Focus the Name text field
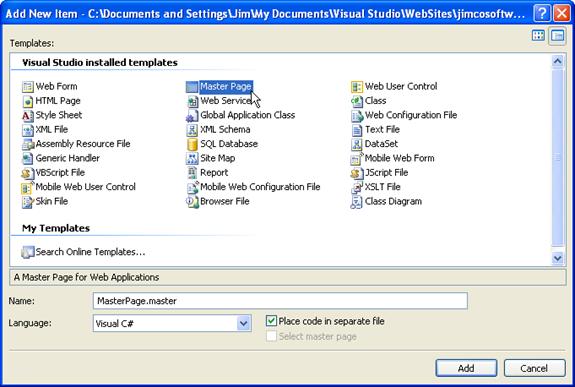This screenshot has width=575, height=387. (280, 301)
